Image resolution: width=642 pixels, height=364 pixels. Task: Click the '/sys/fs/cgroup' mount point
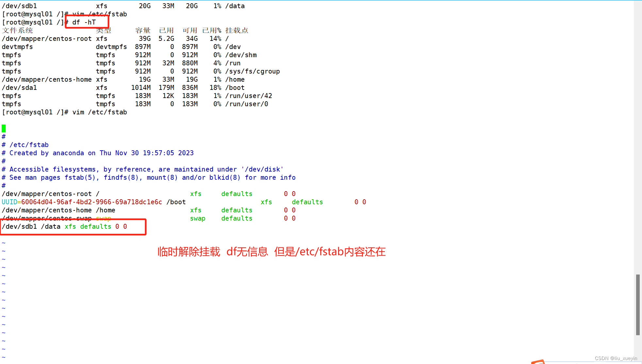pyautogui.click(x=253, y=71)
